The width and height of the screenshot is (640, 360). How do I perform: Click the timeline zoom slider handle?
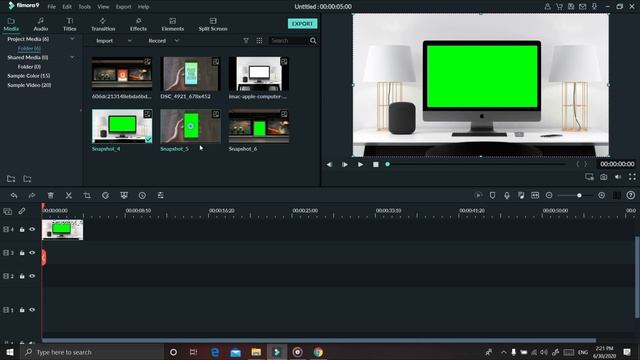(x=579, y=196)
